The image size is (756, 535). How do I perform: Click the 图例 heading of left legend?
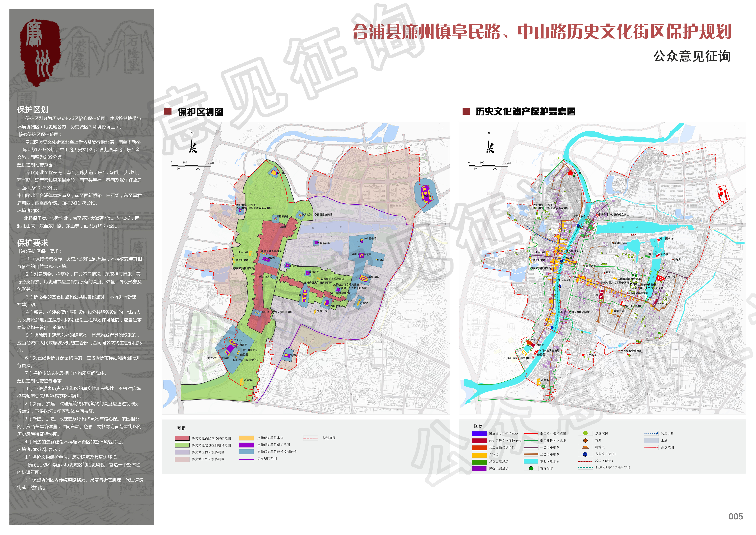pyautogui.click(x=181, y=428)
